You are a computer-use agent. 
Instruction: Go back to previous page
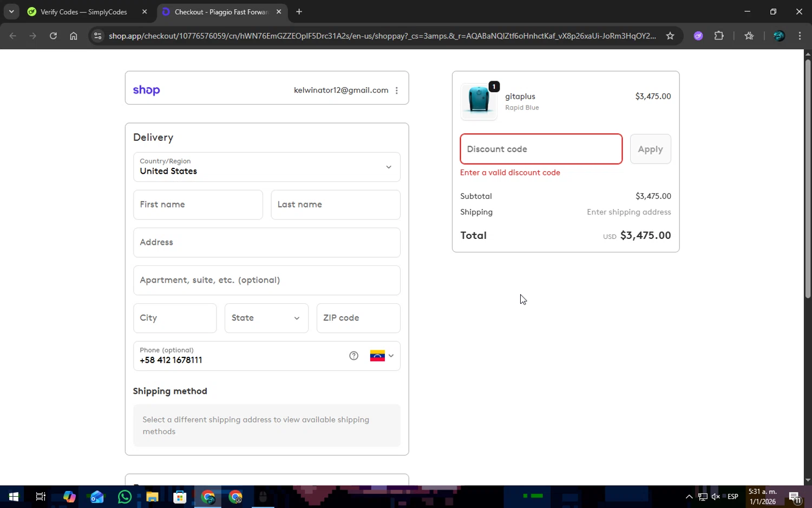click(13, 36)
